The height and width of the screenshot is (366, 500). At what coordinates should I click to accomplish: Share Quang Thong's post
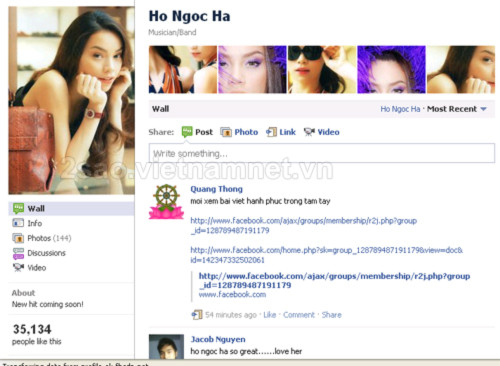coord(331,315)
